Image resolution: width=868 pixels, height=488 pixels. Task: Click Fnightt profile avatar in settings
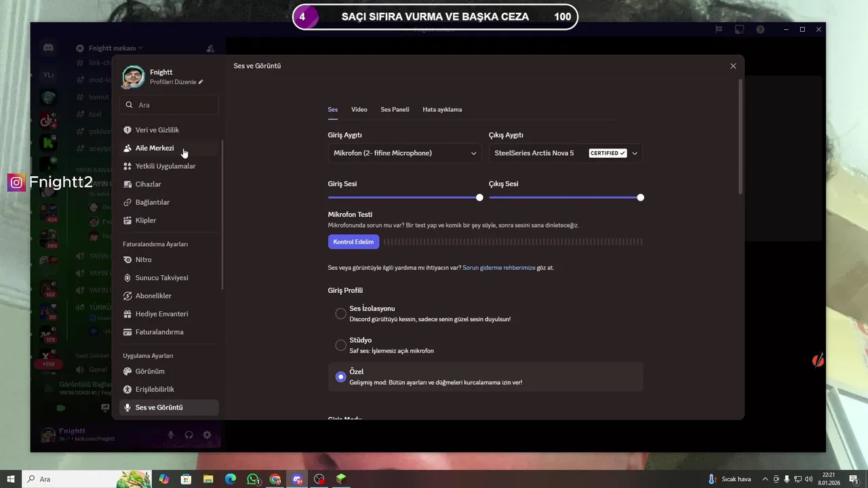pos(133,77)
